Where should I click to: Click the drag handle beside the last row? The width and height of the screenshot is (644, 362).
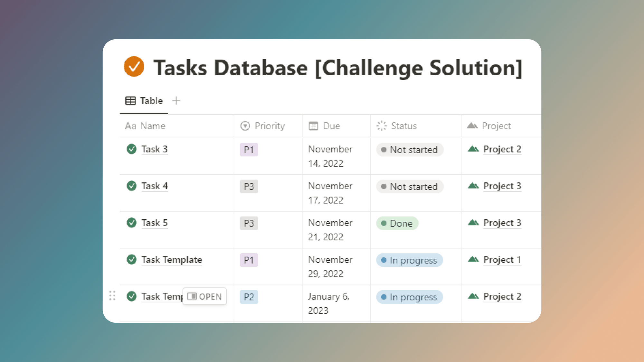[112, 296]
